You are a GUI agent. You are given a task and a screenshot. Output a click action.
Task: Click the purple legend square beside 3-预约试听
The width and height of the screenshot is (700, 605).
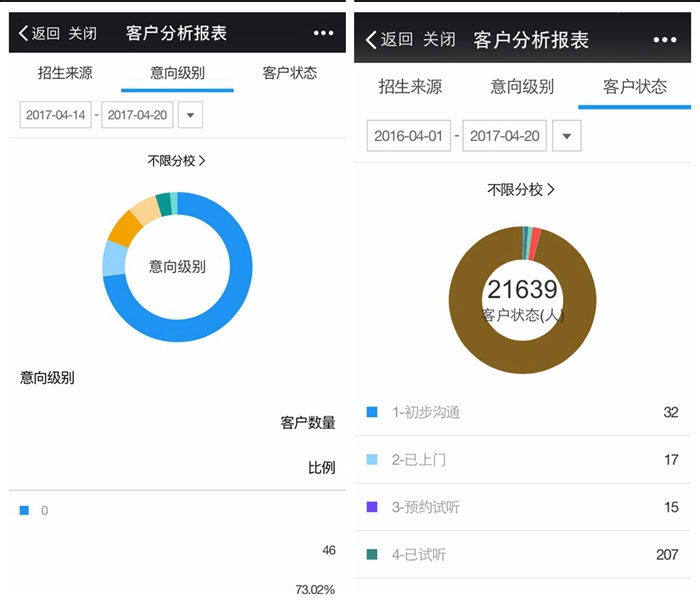(x=372, y=507)
